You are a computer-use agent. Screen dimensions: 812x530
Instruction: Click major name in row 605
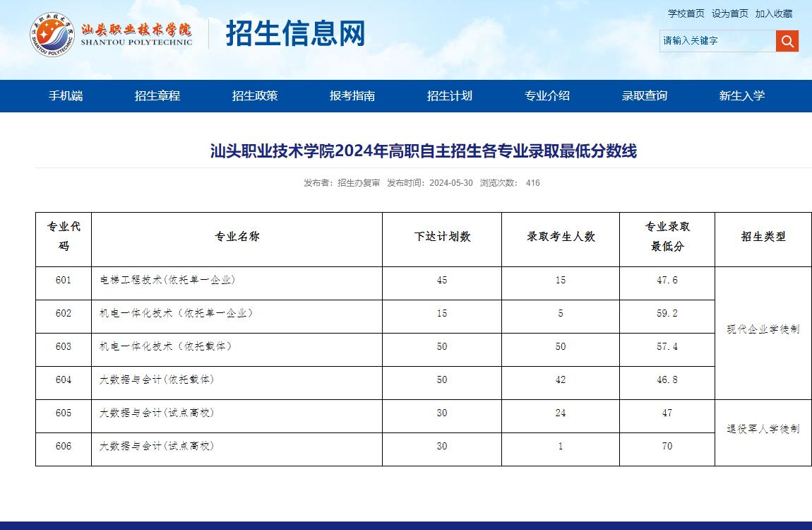(157, 413)
